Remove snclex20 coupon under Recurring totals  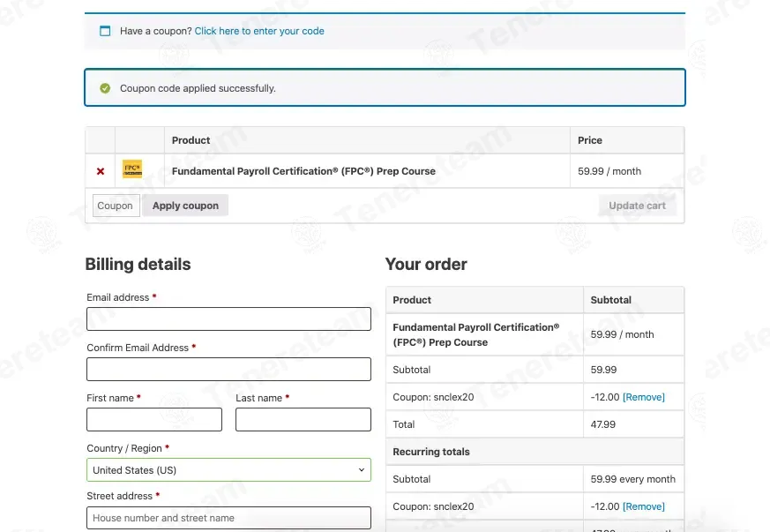(x=643, y=506)
